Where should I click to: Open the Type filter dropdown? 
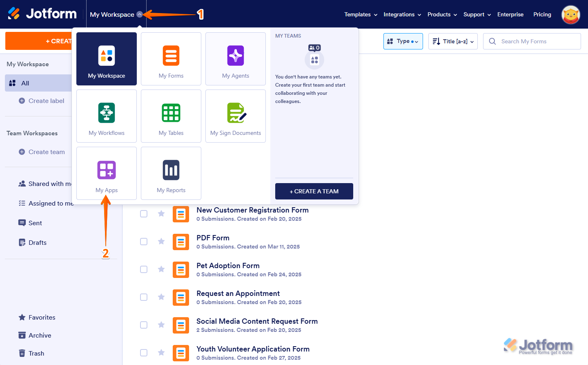[403, 41]
